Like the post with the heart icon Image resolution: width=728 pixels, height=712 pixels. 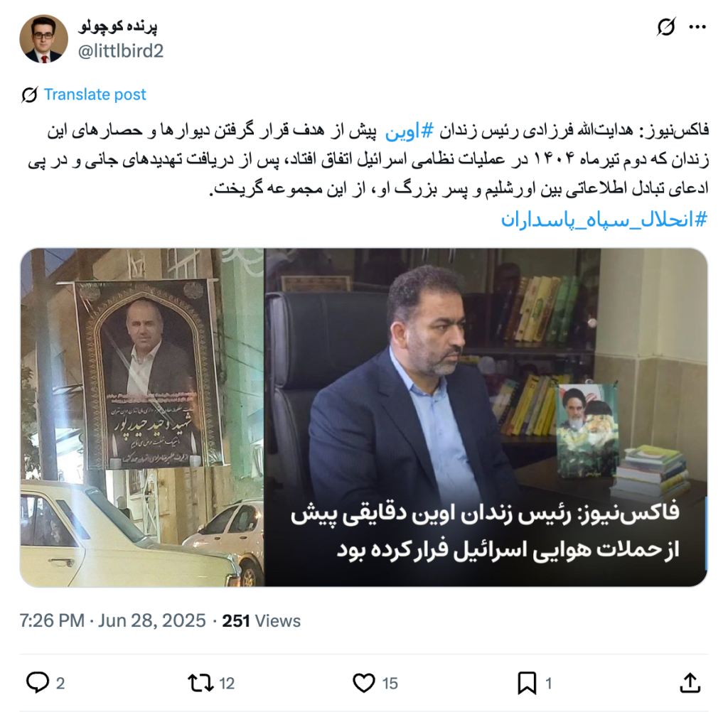coord(363,684)
